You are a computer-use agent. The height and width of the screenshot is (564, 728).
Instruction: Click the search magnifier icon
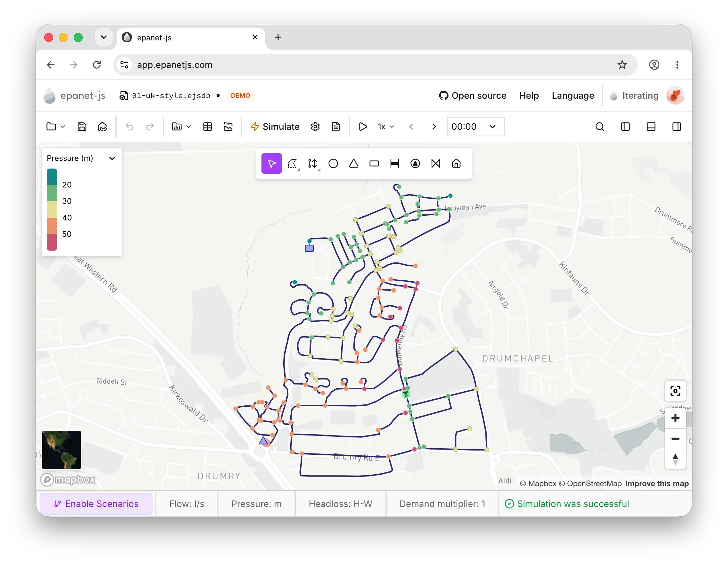tap(599, 127)
